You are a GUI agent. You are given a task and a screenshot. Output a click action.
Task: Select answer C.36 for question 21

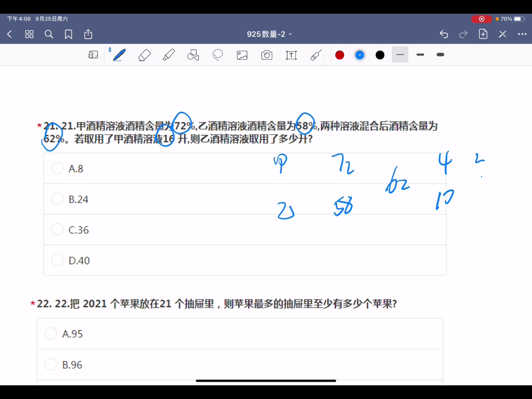245,230
